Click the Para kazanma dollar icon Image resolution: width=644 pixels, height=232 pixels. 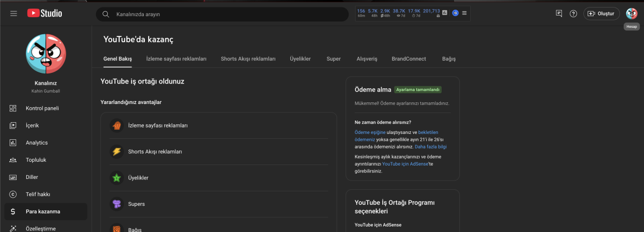click(x=13, y=211)
